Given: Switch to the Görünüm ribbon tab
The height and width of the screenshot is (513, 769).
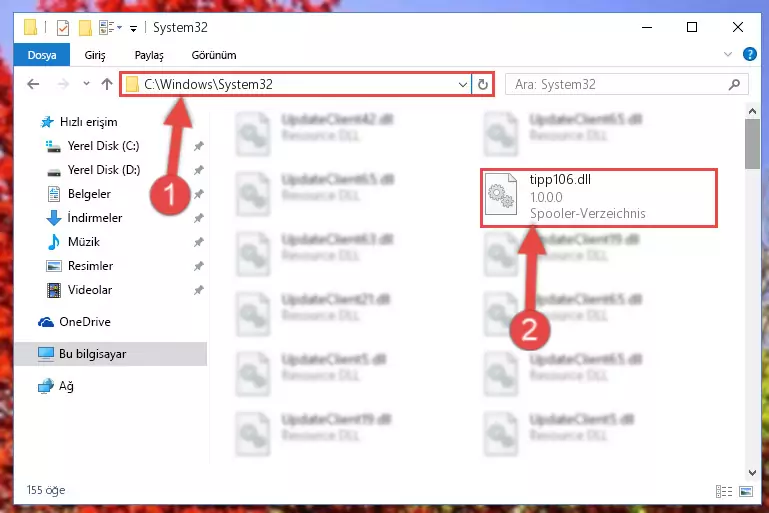Looking at the screenshot, I should pyautogui.click(x=214, y=55).
